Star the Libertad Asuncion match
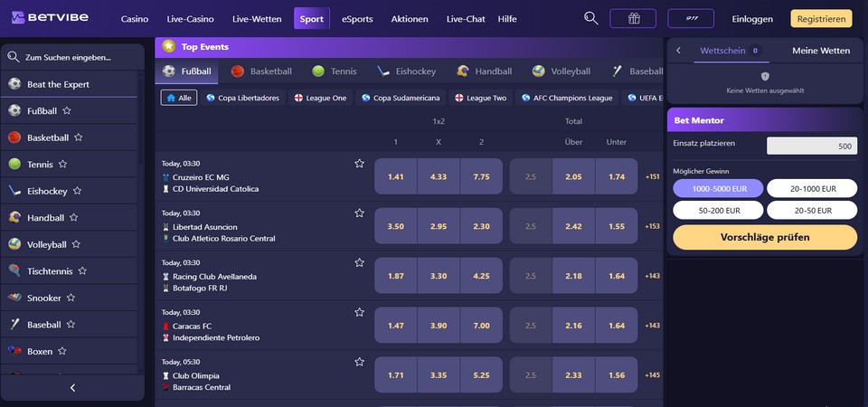 [359, 213]
